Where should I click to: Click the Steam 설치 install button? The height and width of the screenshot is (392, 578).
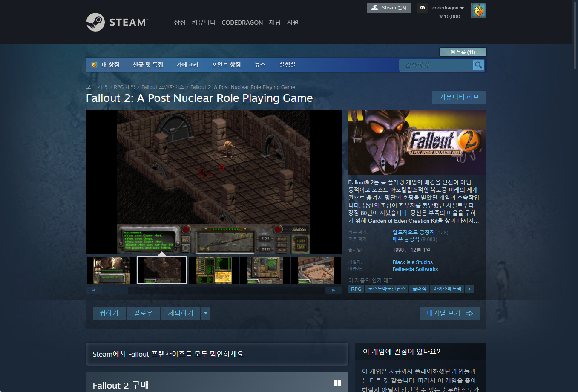click(389, 8)
